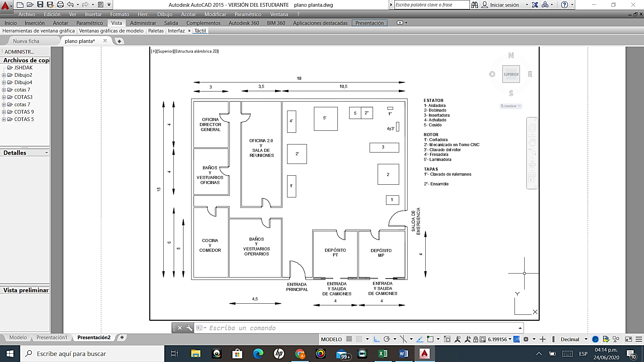Click the Plot printer icon
Screen dimensions: 644x362
(x=60, y=5)
